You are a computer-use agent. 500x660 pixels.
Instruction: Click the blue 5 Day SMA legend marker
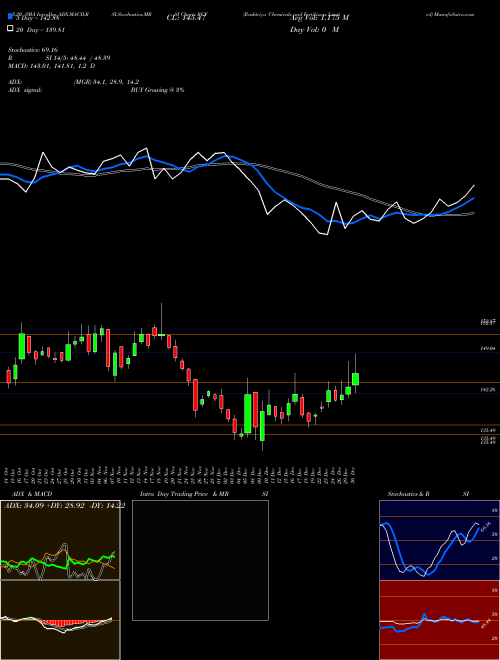coord(10,17)
